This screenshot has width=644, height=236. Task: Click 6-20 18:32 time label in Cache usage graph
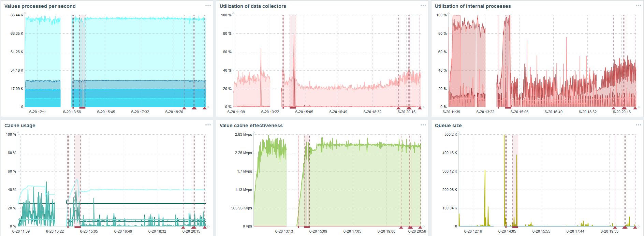pyautogui.click(x=157, y=231)
